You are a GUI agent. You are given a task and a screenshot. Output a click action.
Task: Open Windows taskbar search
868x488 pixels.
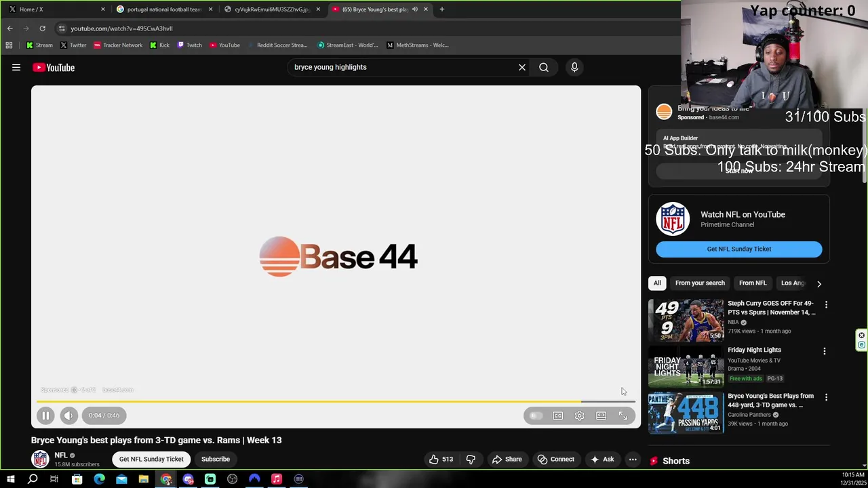click(33, 479)
